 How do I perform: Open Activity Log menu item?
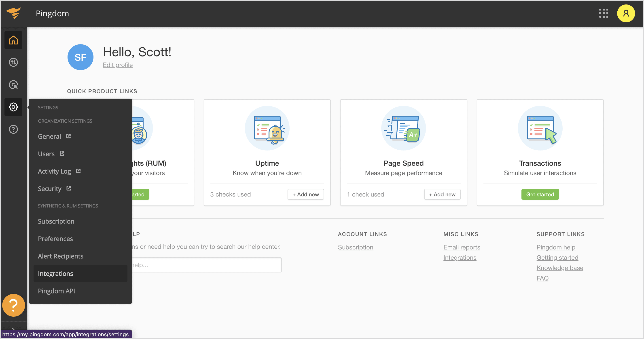coord(54,171)
